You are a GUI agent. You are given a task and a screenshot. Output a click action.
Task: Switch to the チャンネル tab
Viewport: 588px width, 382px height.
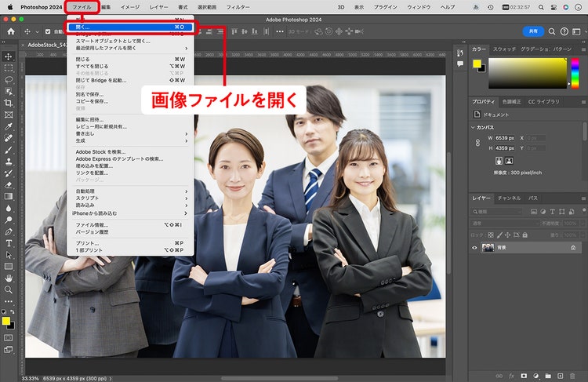pyautogui.click(x=509, y=198)
